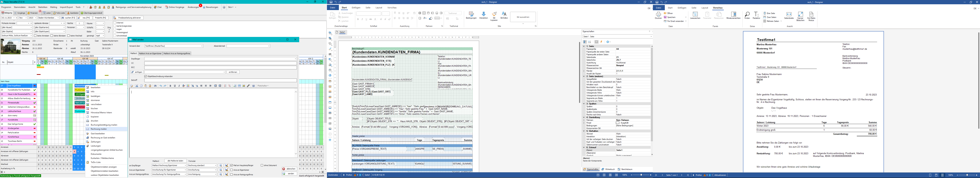This screenshot has height=178, width=980.
Task: Switch to Ganzer Bildschirm in preview ribbon
Action: point(800,16)
